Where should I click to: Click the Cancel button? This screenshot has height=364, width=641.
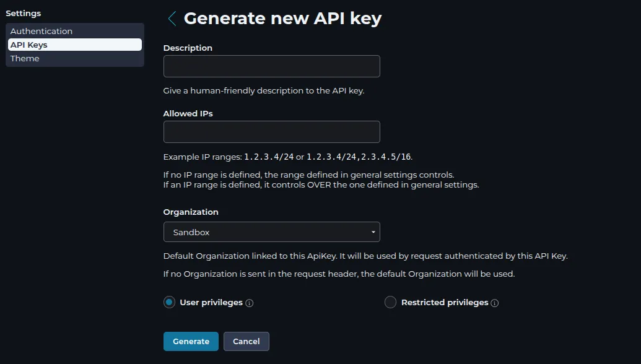tap(246, 341)
